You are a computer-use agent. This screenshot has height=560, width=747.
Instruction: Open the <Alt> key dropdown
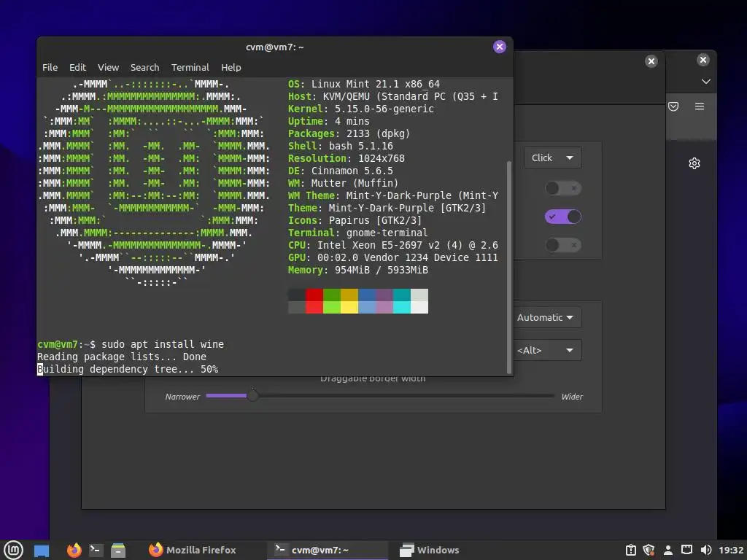(547, 351)
